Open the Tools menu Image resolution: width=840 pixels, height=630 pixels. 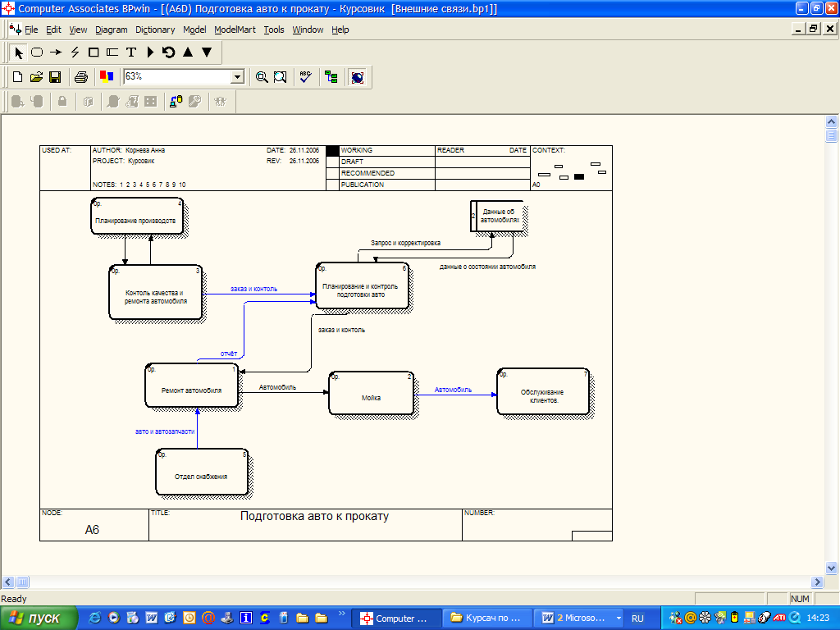274,30
